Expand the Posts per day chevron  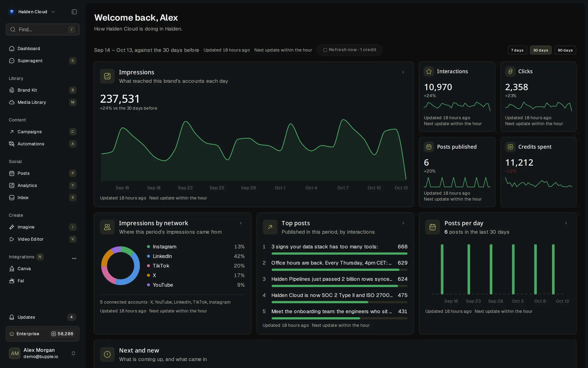pyautogui.click(x=566, y=223)
